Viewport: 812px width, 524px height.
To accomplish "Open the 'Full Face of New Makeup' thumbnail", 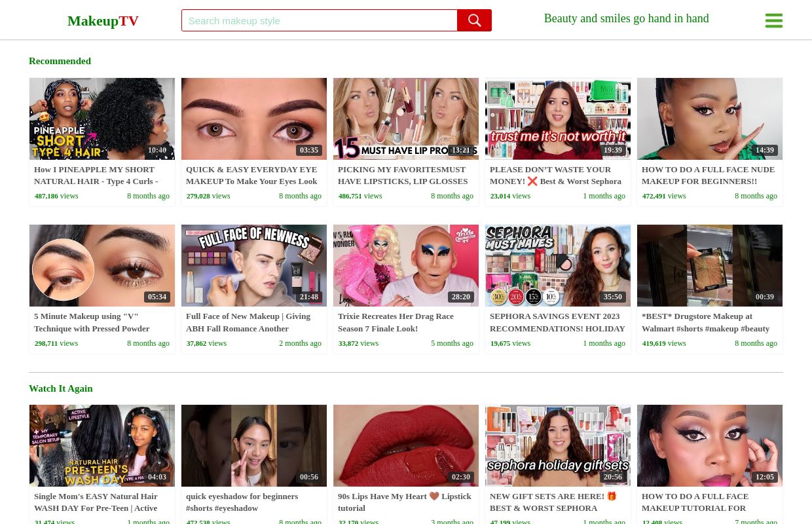I will tap(254, 265).
